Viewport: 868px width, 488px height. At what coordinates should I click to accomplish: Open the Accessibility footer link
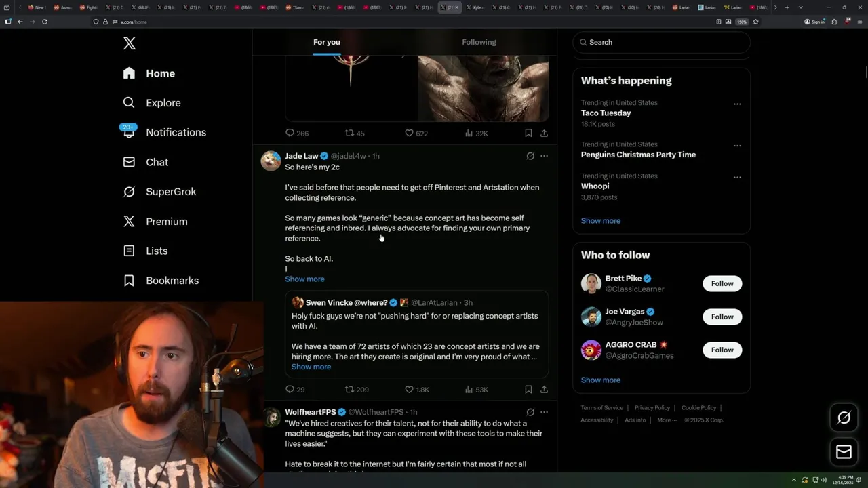(x=597, y=420)
